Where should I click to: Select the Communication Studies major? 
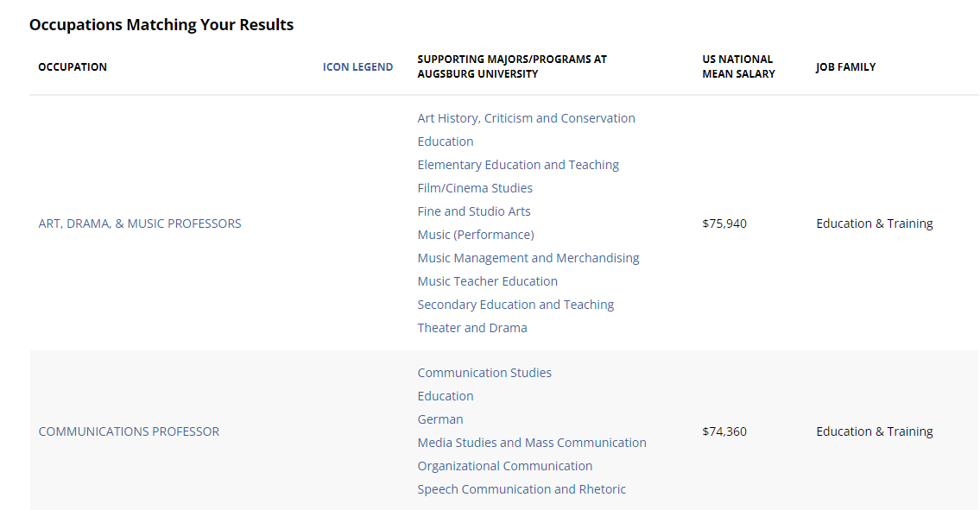pyautogui.click(x=484, y=372)
